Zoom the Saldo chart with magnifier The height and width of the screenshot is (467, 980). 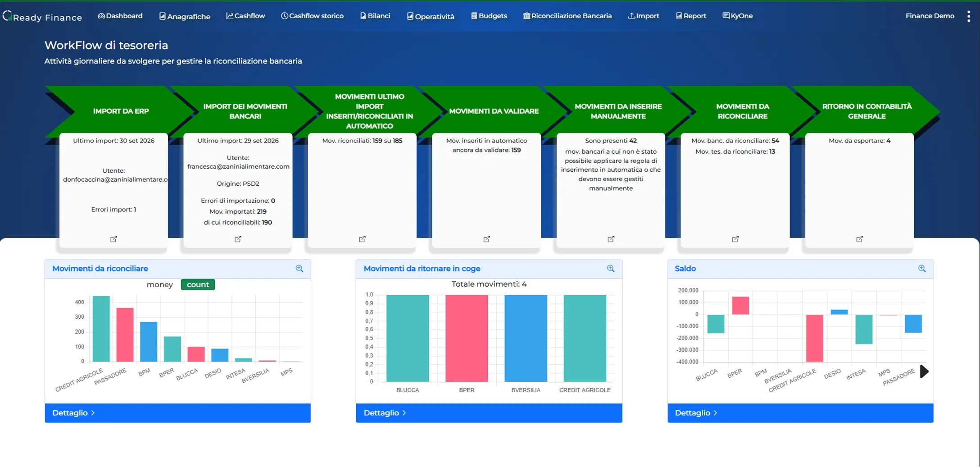pos(922,269)
